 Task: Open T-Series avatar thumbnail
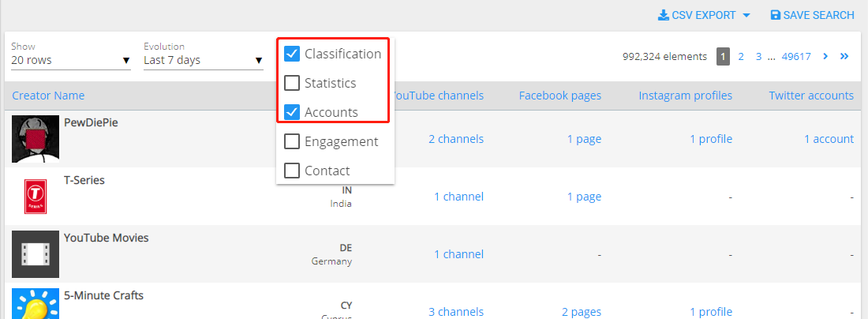pos(36,197)
